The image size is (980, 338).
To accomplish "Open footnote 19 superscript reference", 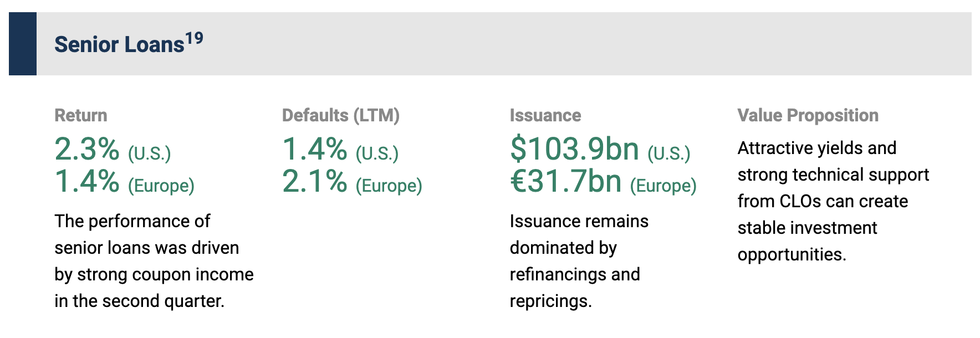I will click(194, 39).
